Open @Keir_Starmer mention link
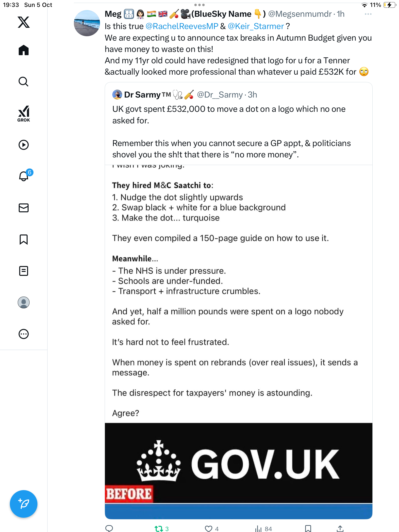This screenshot has height=532, width=399. pos(256,26)
